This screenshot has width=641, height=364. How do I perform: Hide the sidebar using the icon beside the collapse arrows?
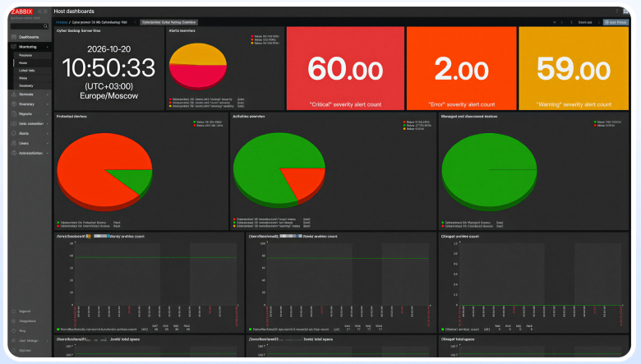pos(45,12)
